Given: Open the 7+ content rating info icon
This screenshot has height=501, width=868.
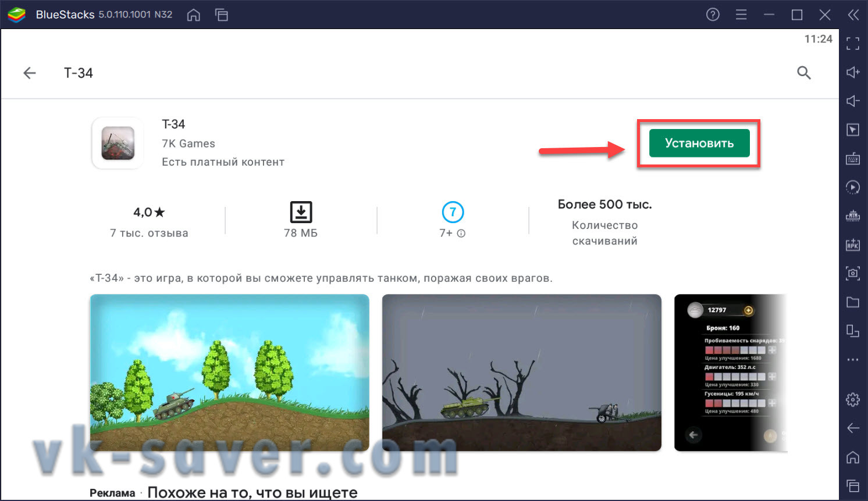Looking at the screenshot, I should click(461, 234).
